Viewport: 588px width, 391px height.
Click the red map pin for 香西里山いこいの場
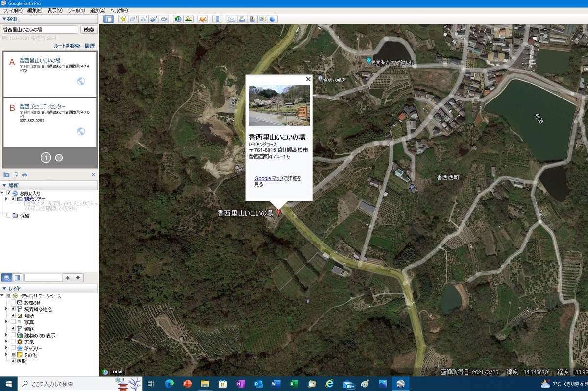pyautogui.click(x=279, y=212)
